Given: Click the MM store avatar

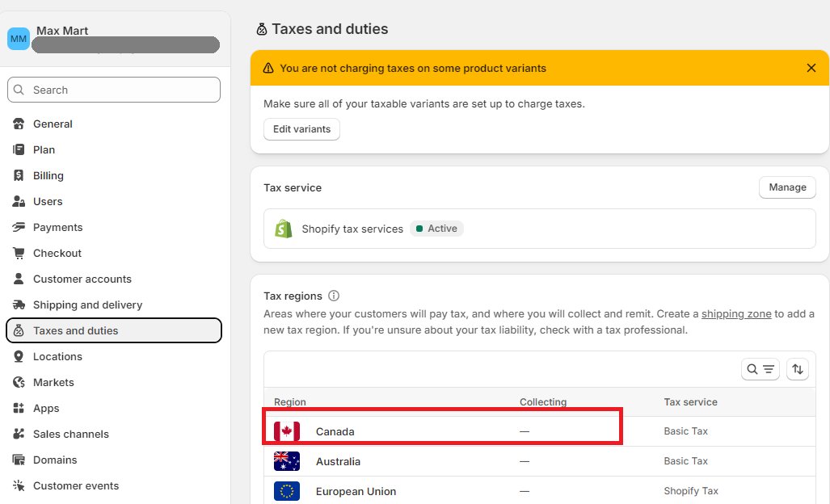Looking at the screenshot, I should pyautogui.click(x=19, y=39).
